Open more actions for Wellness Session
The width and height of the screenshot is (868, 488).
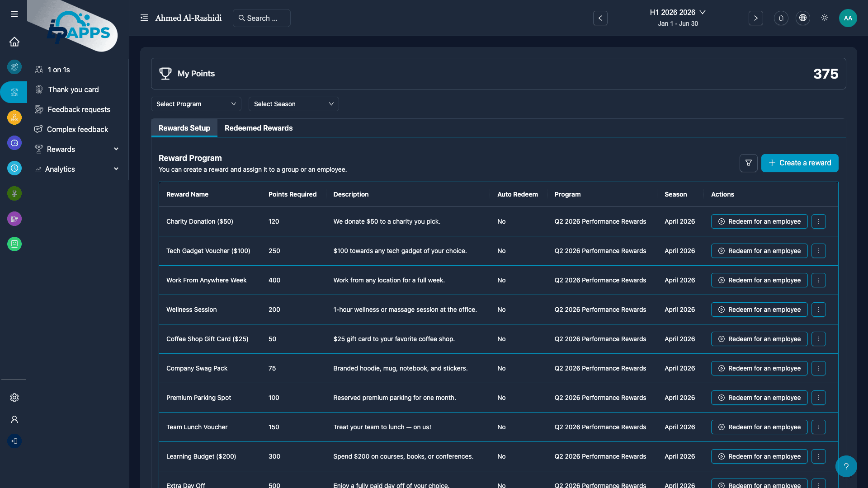[x=819, y=310]
